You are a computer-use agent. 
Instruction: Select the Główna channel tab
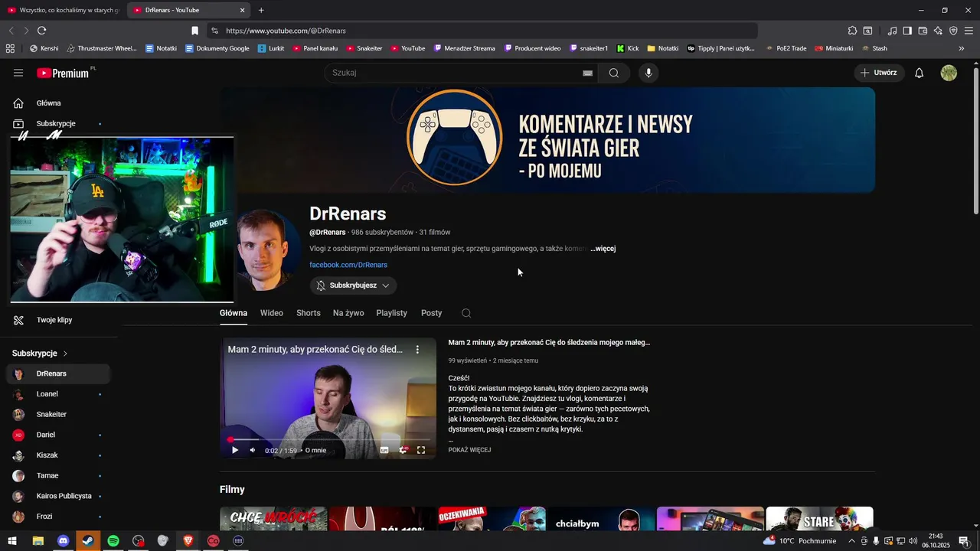(x=234, y=313)
